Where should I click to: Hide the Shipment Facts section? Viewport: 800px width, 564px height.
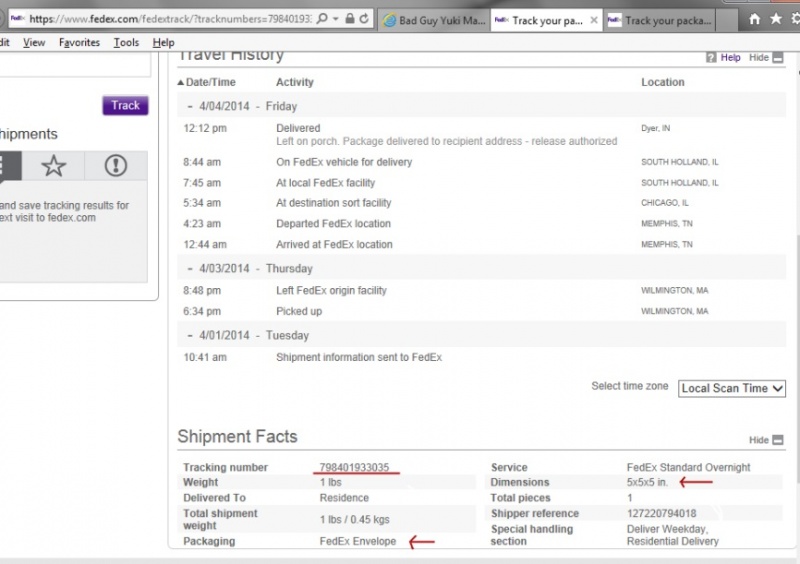click(x=766, y=440)
